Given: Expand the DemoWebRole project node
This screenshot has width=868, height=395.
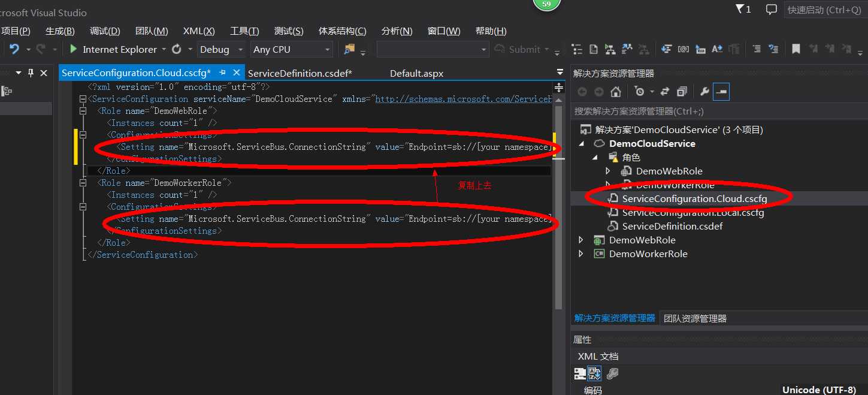Looking at the screenshot, I should point(580,240).
